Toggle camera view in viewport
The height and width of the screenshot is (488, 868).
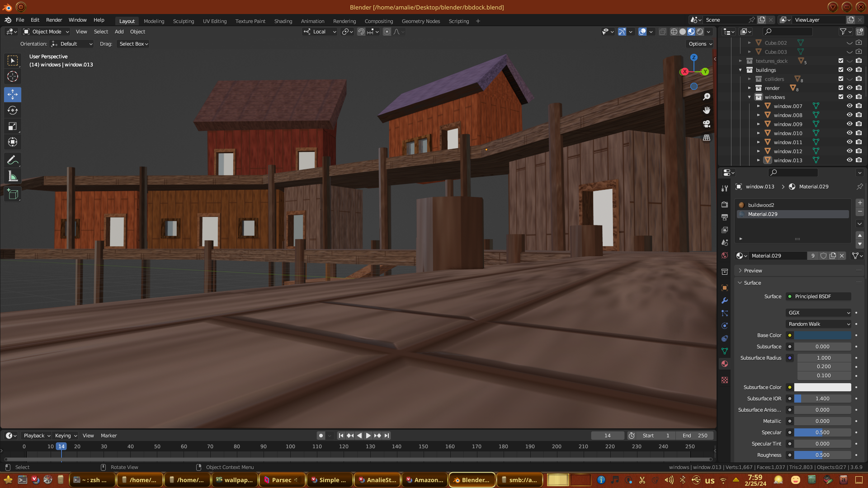click(707, 124)
